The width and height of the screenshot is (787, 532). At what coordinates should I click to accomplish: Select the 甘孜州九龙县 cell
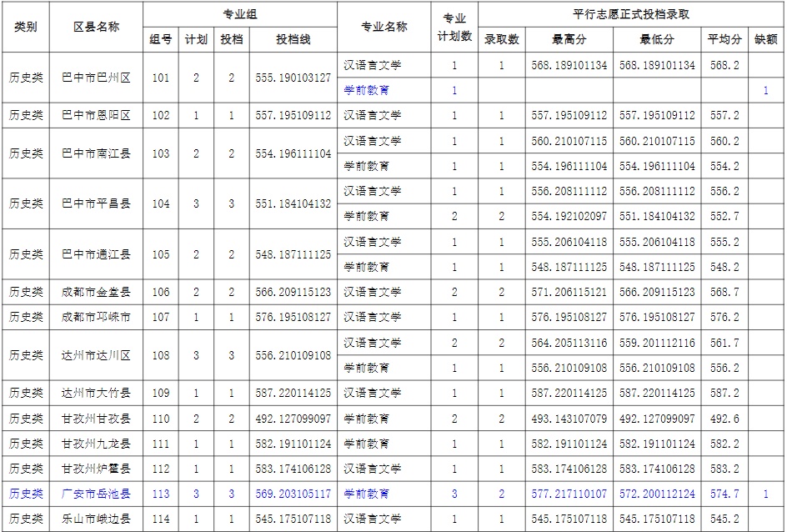click(97, 444)
